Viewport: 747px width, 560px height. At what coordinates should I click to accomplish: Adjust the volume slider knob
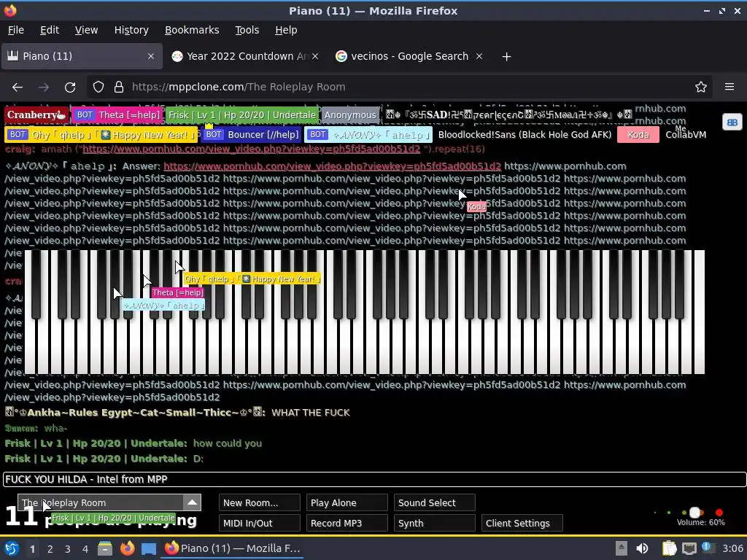click(x=694, y=513)
